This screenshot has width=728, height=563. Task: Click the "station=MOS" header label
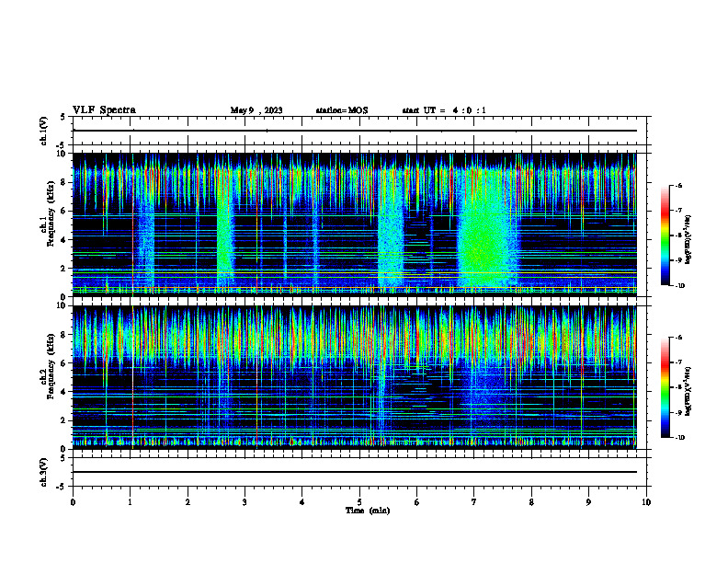[342, 110]
